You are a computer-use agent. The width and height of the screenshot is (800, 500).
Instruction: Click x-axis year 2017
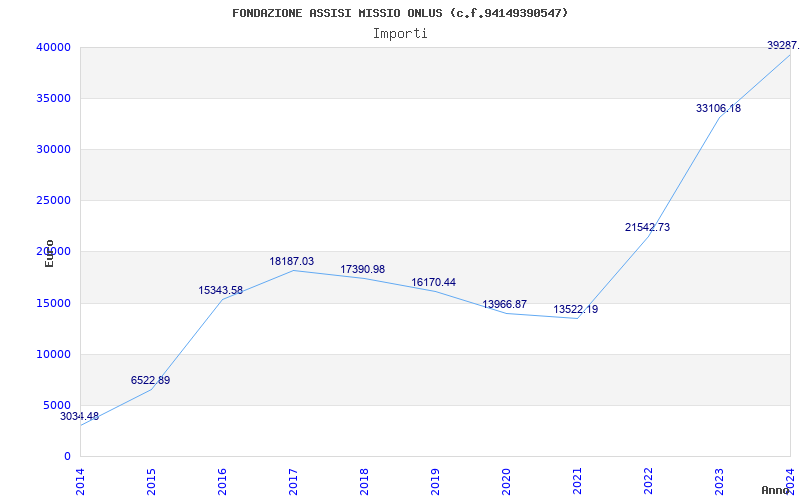(x=293, y=482)
